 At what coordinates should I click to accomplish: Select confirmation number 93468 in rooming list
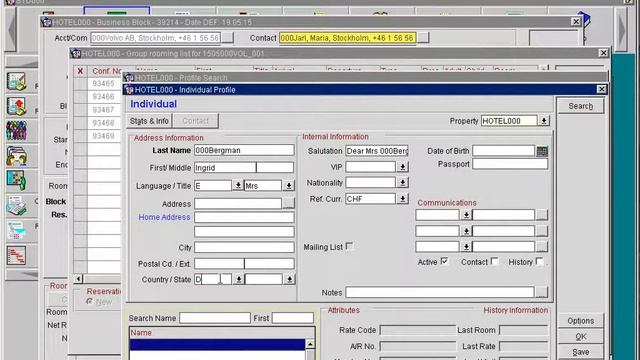[x=103, y=123]
